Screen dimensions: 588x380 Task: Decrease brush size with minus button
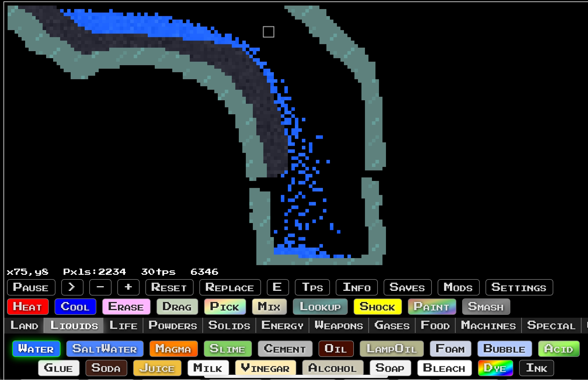[100, 287]
